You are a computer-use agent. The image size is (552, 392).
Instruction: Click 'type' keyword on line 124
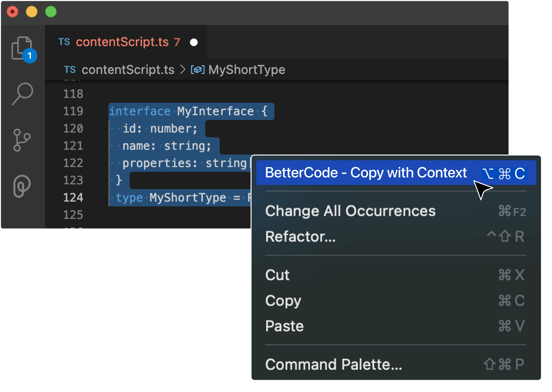pyautogui.click(x=129, y=198)
